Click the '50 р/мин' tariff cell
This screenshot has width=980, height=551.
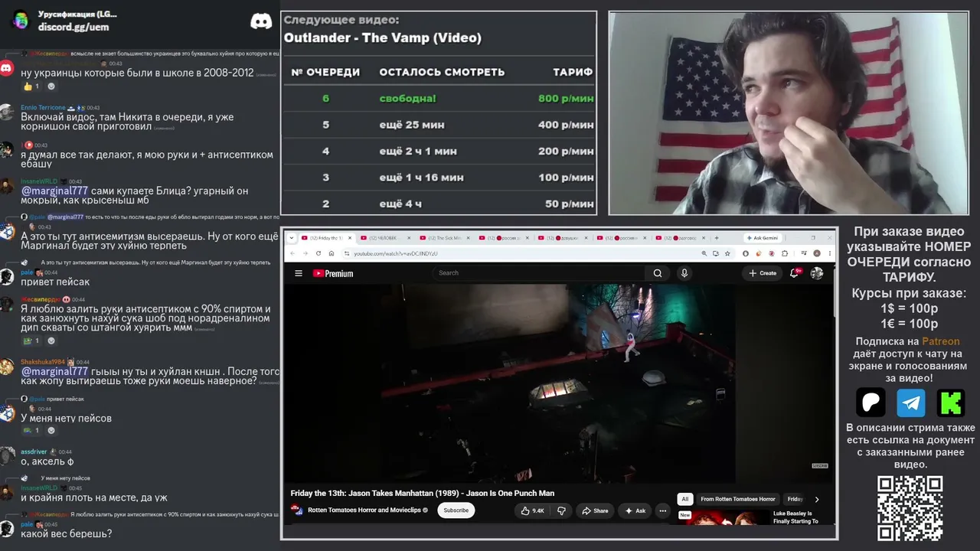point(570,204)
